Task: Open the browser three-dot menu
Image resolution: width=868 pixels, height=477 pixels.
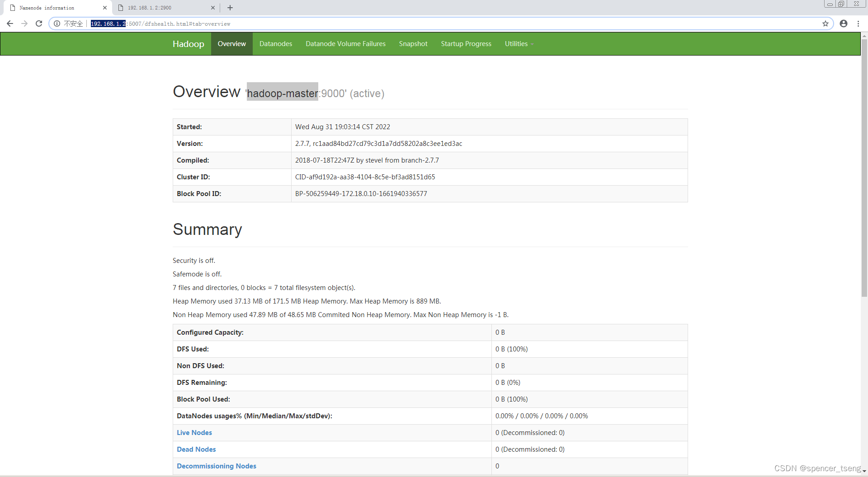Action: tap(859, 23)
